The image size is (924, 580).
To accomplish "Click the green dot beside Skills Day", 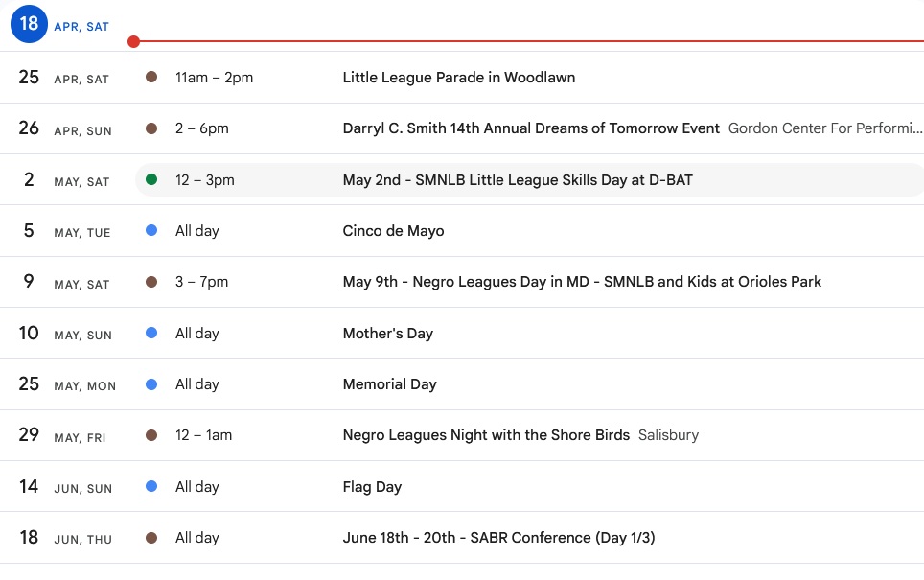I will [x=151, y=179].
